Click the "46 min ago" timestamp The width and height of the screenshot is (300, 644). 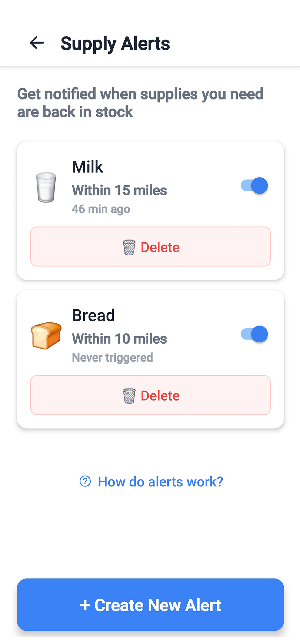click(101, 209)
